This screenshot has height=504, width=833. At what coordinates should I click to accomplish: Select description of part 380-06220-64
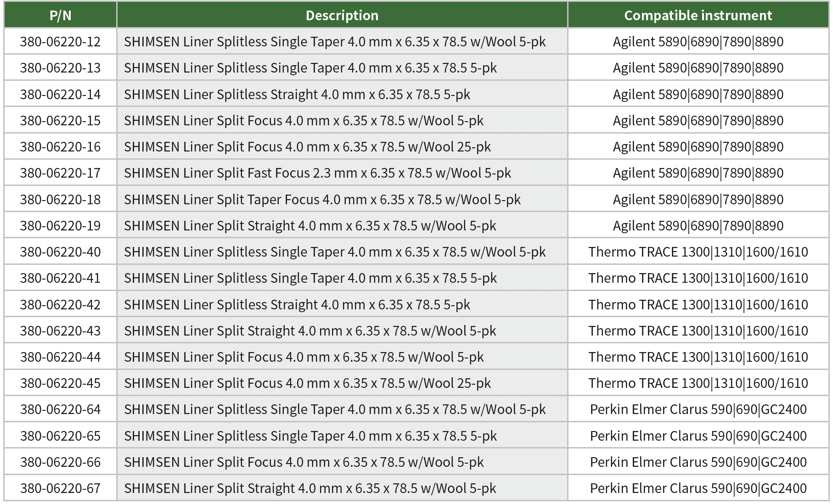[x=335, y=409]
